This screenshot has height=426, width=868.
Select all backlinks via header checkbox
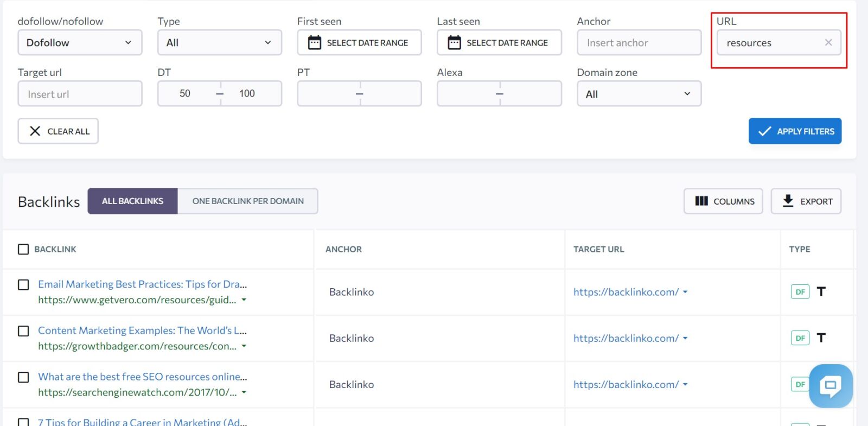23,249
